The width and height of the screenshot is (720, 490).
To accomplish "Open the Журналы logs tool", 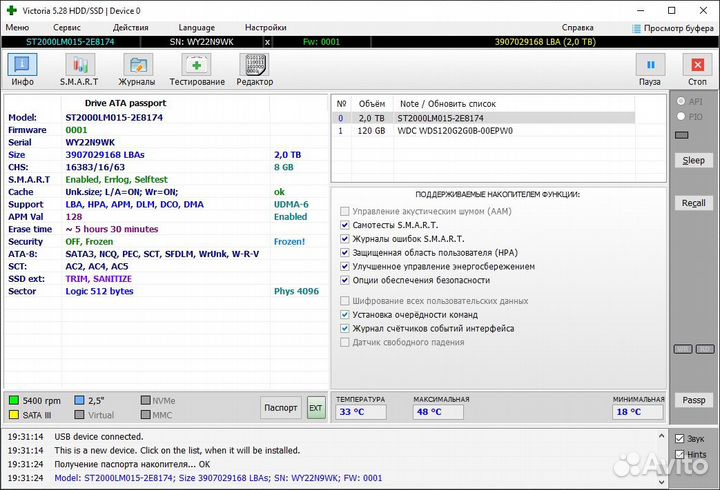I will (137, 69).
